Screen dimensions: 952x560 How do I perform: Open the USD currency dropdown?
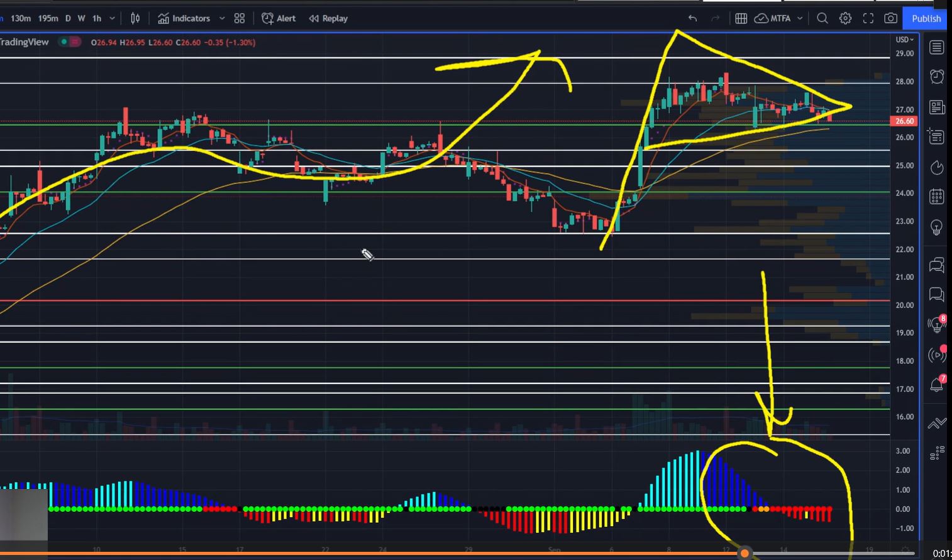(x=904, y=39)
